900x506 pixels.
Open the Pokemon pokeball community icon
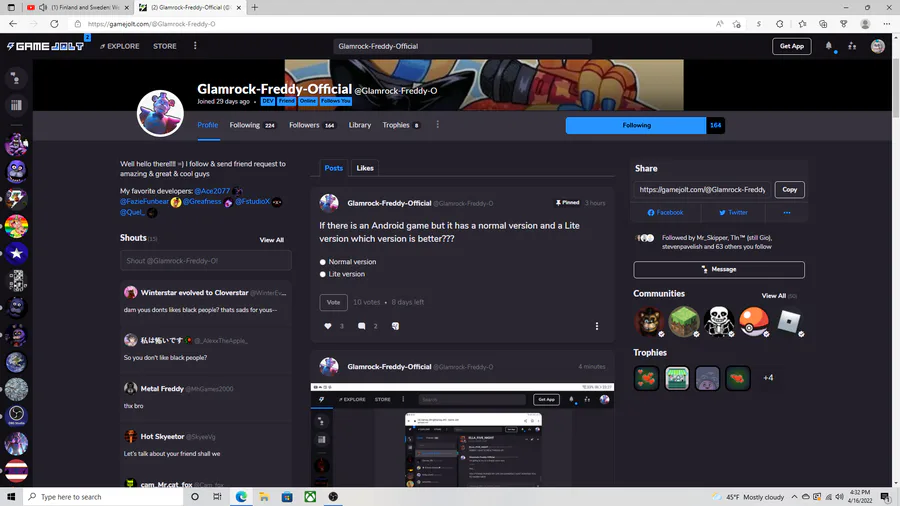(x=754, y=321)
